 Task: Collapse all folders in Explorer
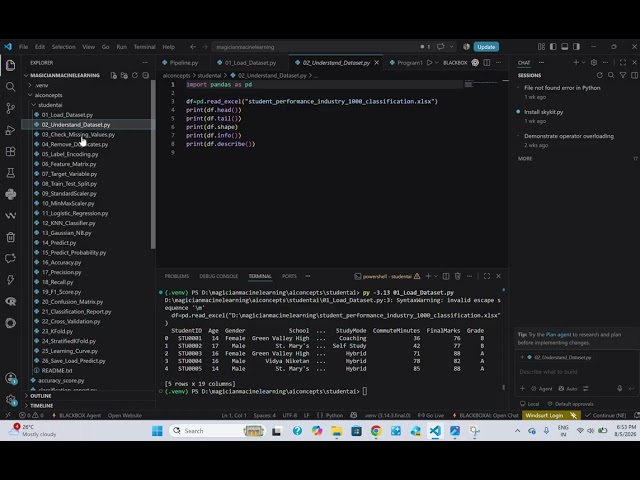tap(145, 75)
